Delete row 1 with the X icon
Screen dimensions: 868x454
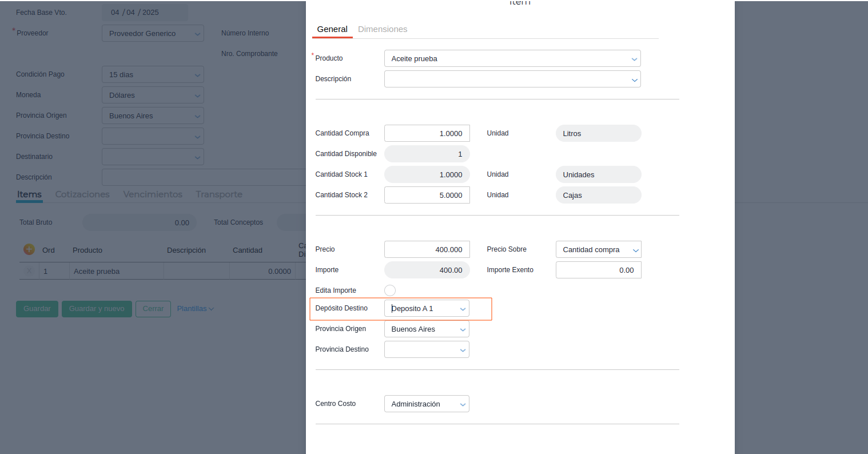(29, 271)
